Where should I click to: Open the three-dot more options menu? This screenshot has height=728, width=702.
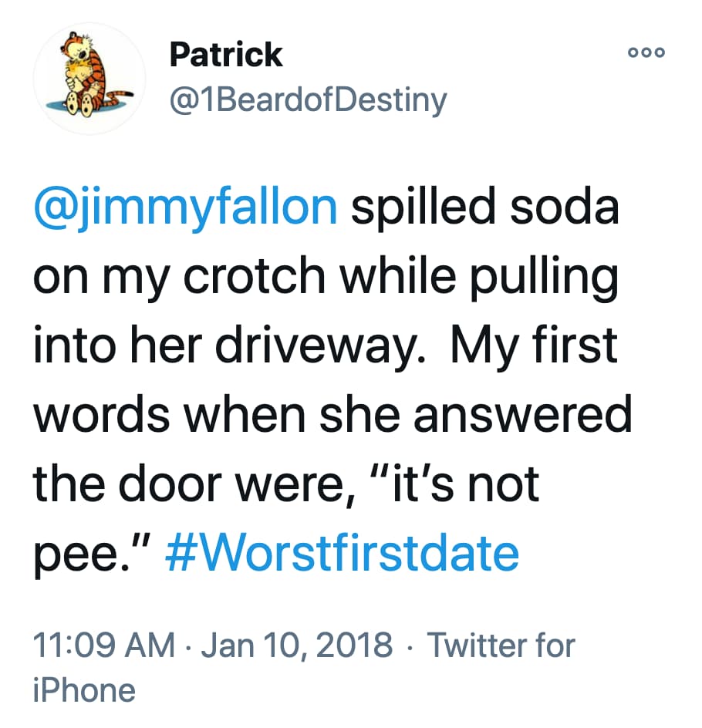pyautogui.click(x=646, y=52)
